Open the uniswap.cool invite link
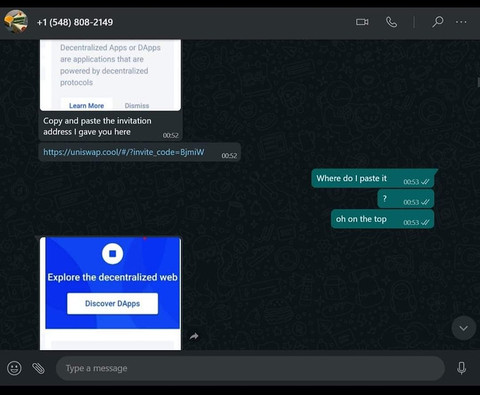Screen dimensions: 480x395 pos(124,152)
